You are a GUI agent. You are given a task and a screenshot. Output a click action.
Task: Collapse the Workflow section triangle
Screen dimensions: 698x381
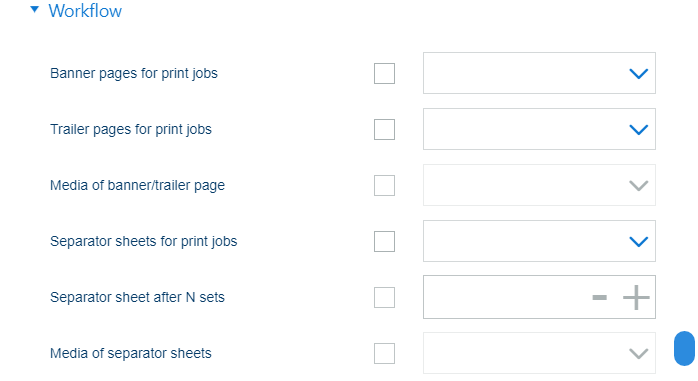35,9
